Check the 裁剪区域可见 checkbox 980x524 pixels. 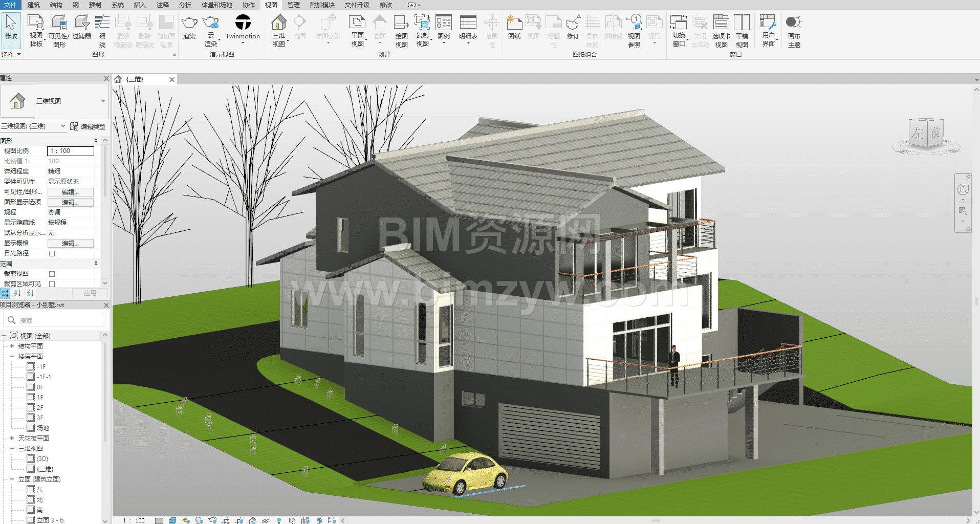point(52,284)
